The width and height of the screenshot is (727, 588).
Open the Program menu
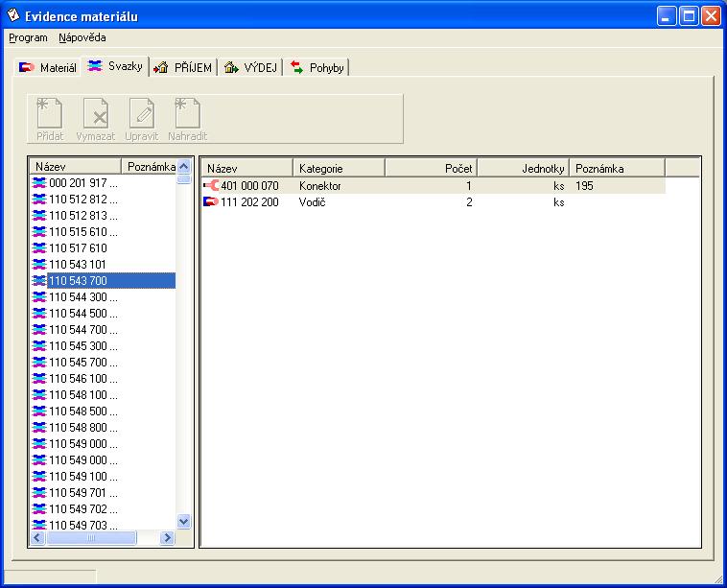pyautogui.click(x=28, y=38)
